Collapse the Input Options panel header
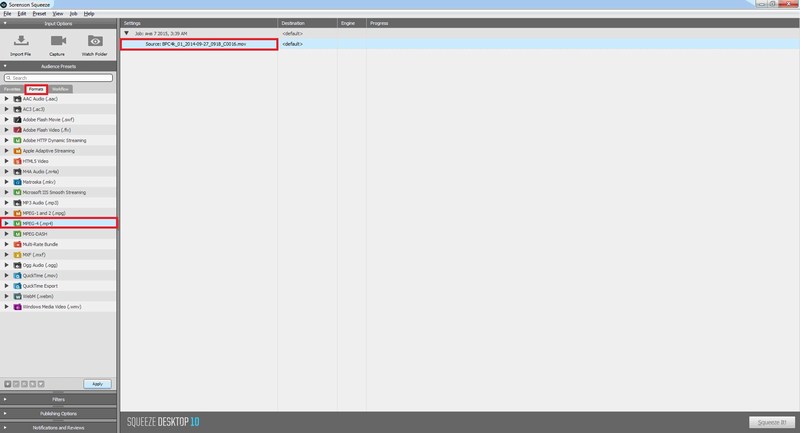The width and height of the screenshot is (800, 433). coord(58,23)
